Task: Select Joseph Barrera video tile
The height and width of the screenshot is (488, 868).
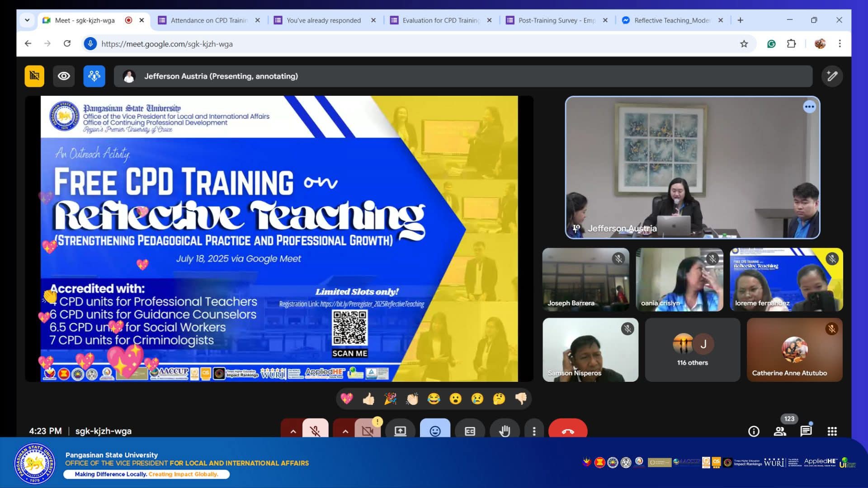Action: coord(585,279)
